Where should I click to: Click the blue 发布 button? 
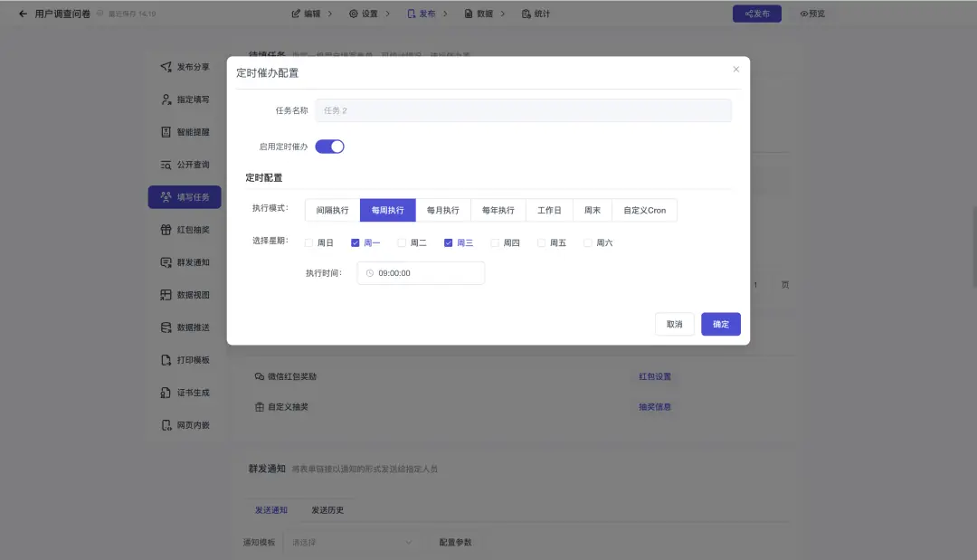[757, 14]
